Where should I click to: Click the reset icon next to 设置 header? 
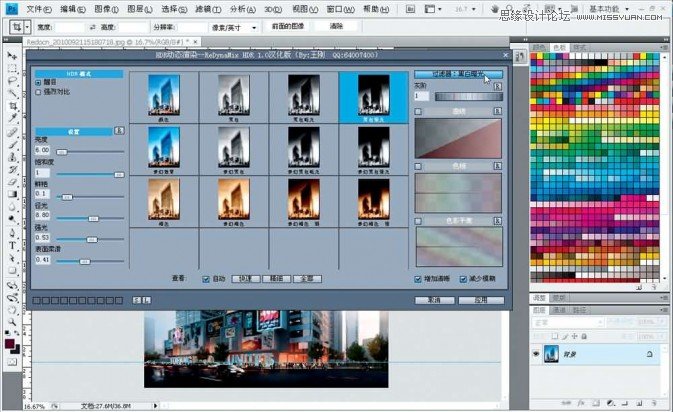click(119, 130)
